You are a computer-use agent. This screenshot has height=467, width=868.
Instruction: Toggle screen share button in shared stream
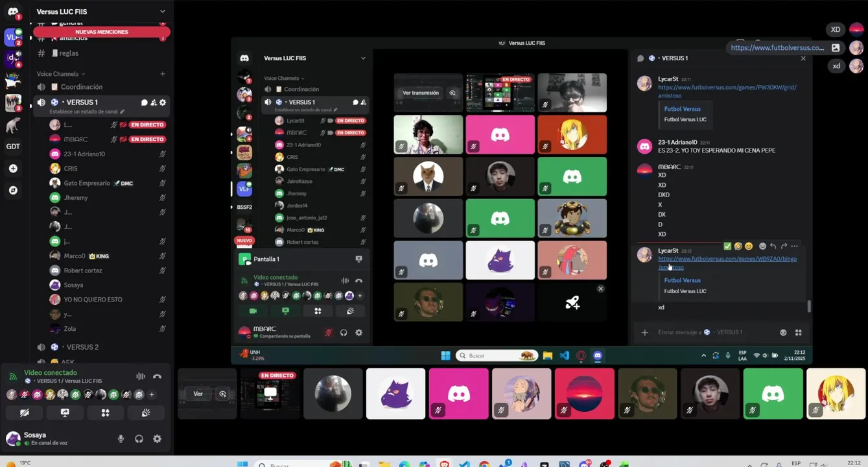285,311
